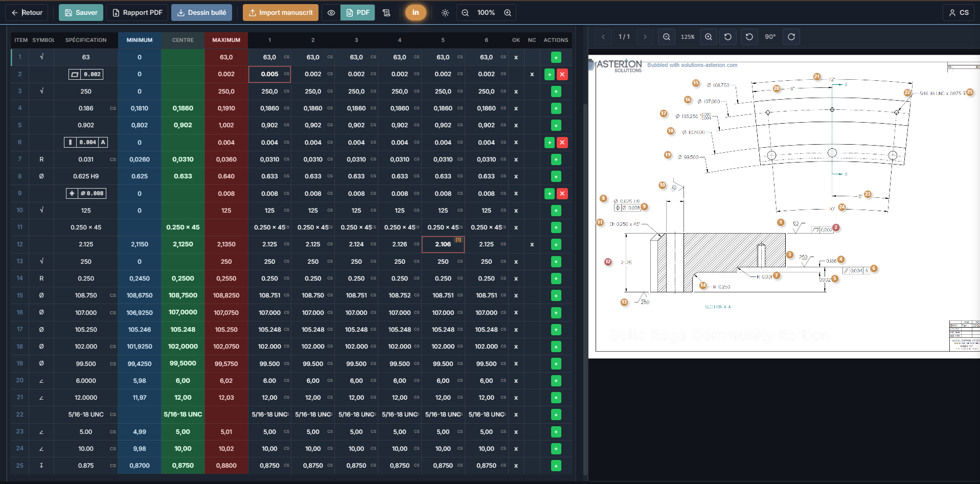Click the Import manuscrit button
This screenshot has width=980, height=484.
[x=280, y=13]
